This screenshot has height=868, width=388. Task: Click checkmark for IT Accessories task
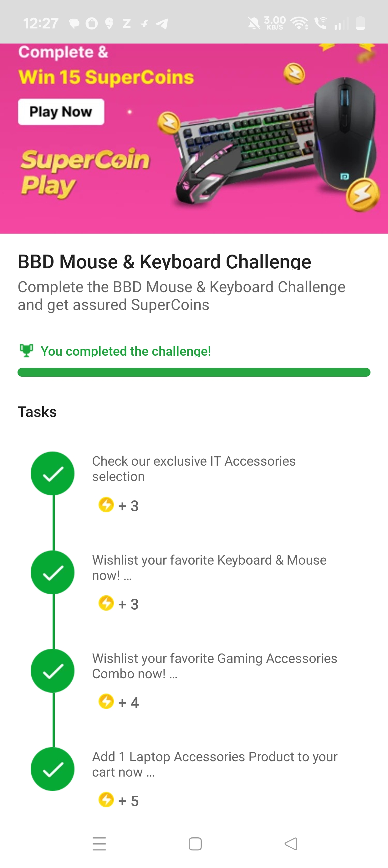(x=53, y=473)
